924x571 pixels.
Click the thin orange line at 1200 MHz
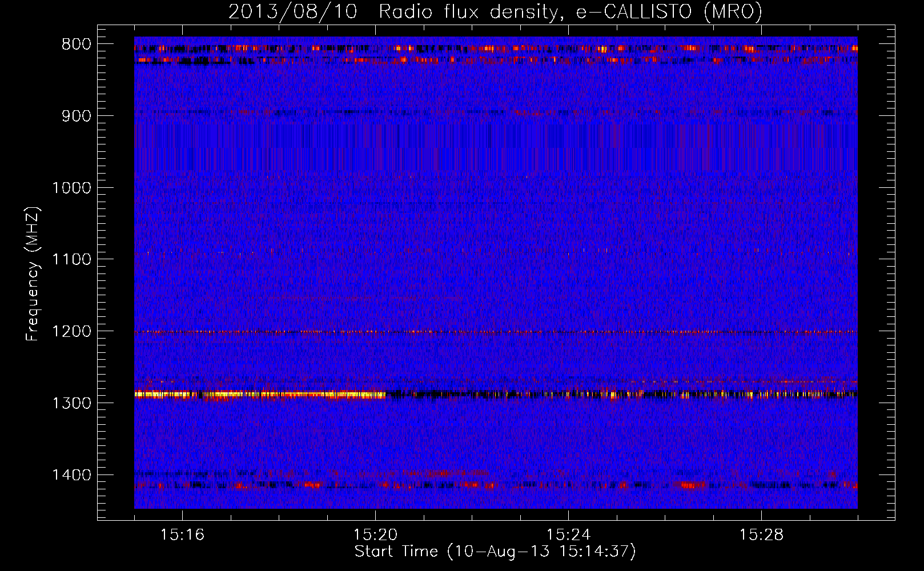[x=496, y=332]
